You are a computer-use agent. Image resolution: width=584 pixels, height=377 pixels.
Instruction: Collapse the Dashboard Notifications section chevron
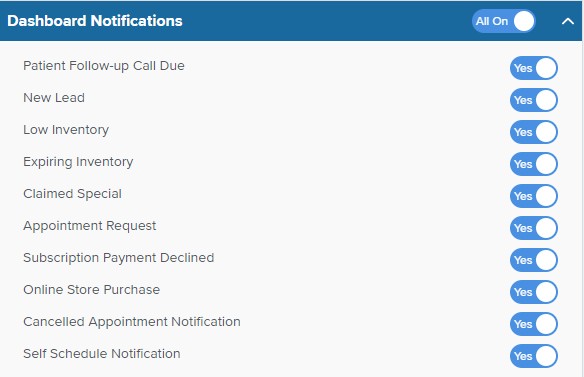tap(568, 21)
